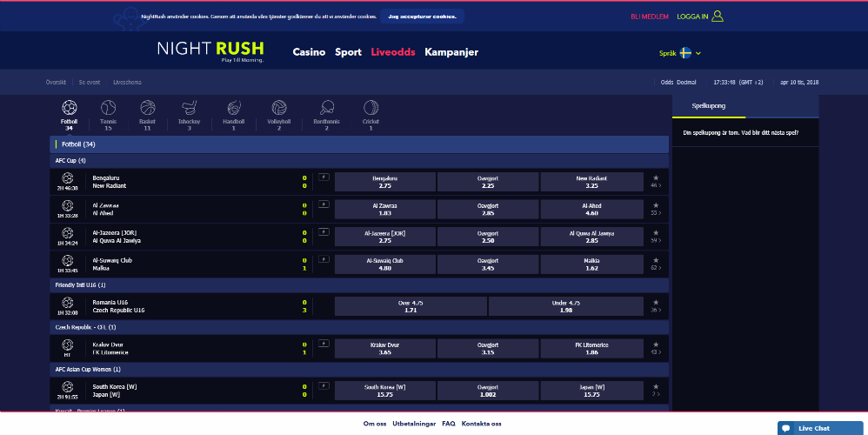This screenshot has width=868, height=435.
Task: Favorite the Bengaluru vs New Radiant match
Action: coord(656,178)
